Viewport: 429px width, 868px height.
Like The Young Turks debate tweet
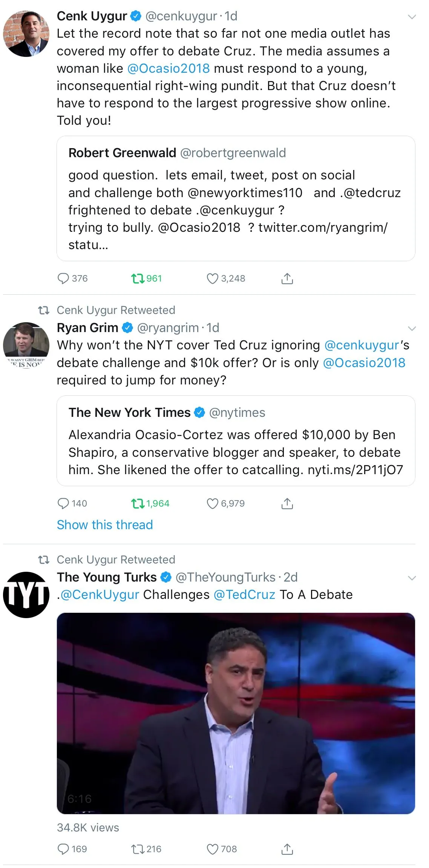(213, 849)
